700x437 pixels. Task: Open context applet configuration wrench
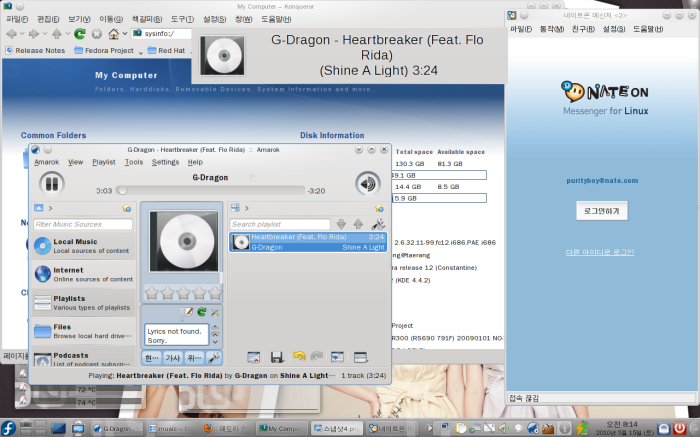tap(214, 358)
